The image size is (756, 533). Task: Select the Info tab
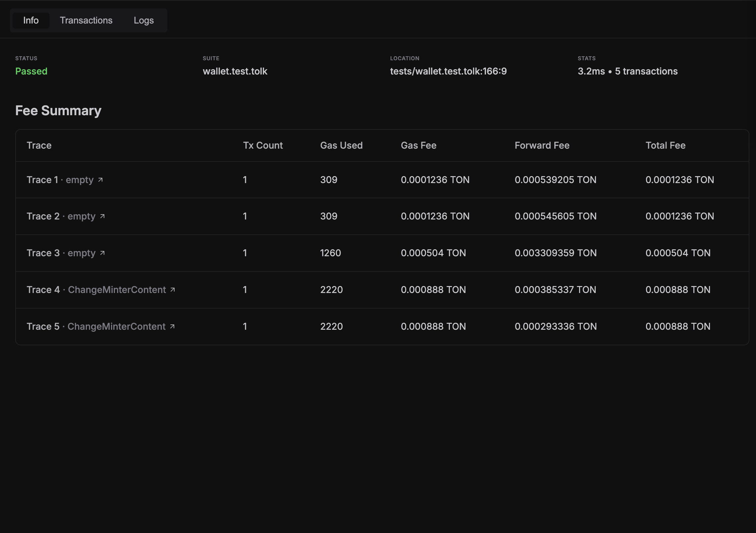pos(31,21)
